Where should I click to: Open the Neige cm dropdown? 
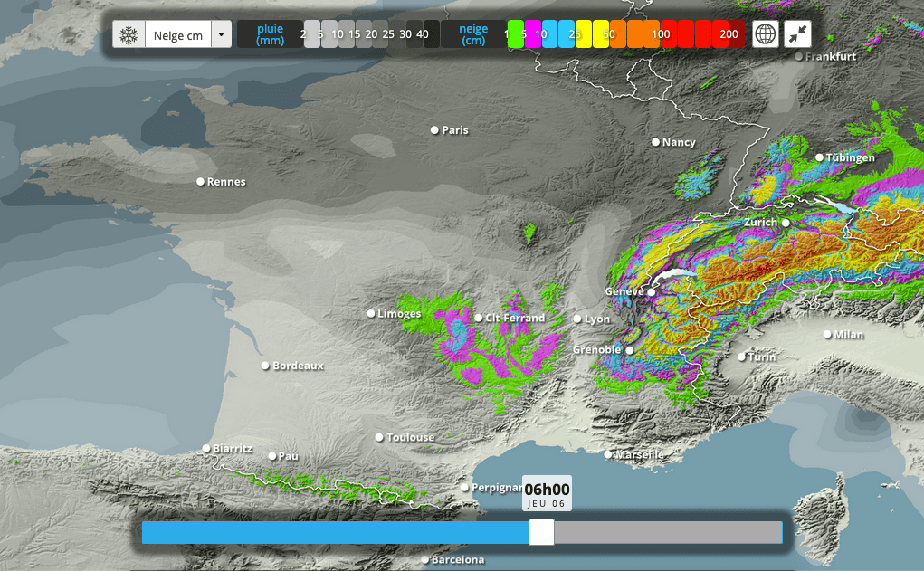coord(178,33)
